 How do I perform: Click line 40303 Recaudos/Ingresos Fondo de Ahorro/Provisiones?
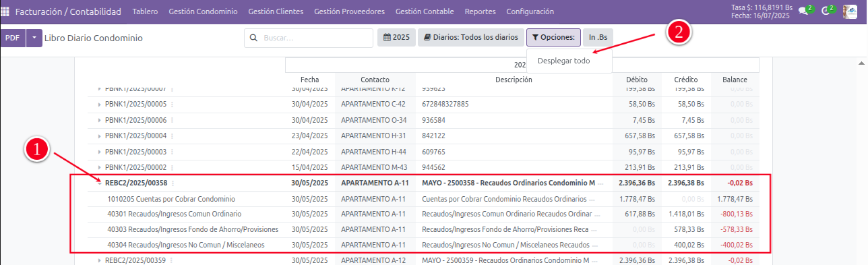click(x=193, y=229)
